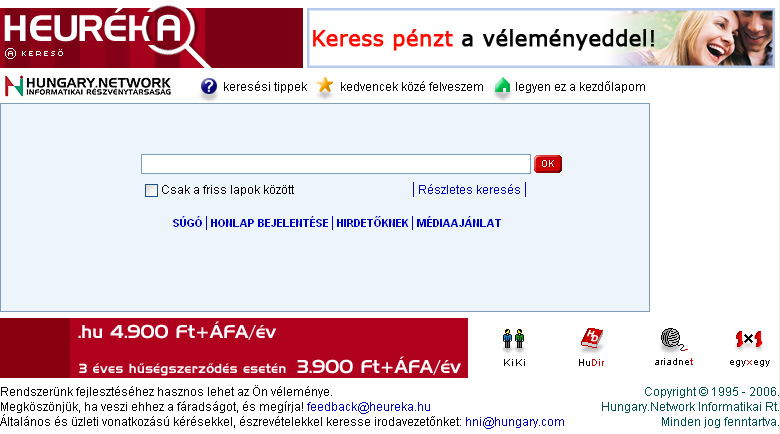Submit search with the red OK button
This screenshot has width=780, height=434.
click(x=548, y=164)
